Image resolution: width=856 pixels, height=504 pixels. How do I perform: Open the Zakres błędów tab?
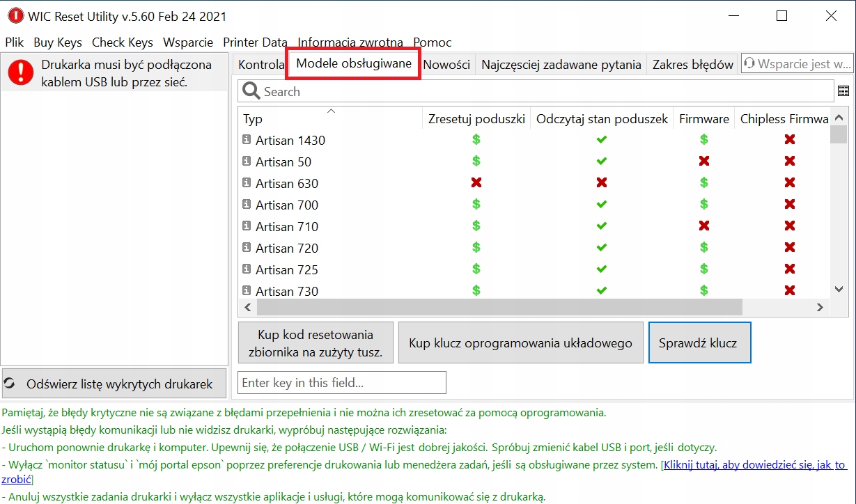pyautogui.click(x=692, y=65)
